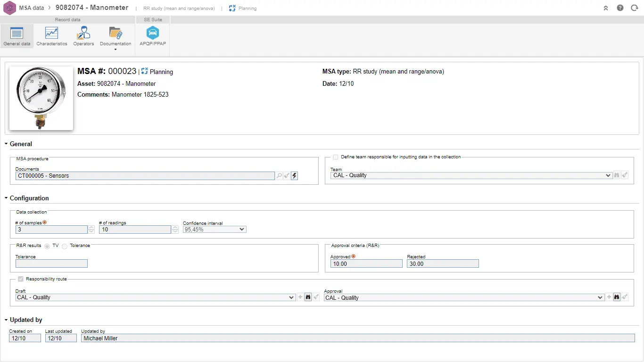Open the Operators section
644x362 pixels.
pyautogui.click(x=83, y=36)
